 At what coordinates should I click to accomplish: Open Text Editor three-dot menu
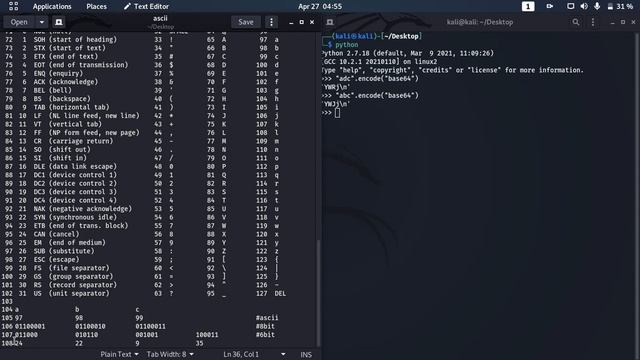[x=271, y=22]
